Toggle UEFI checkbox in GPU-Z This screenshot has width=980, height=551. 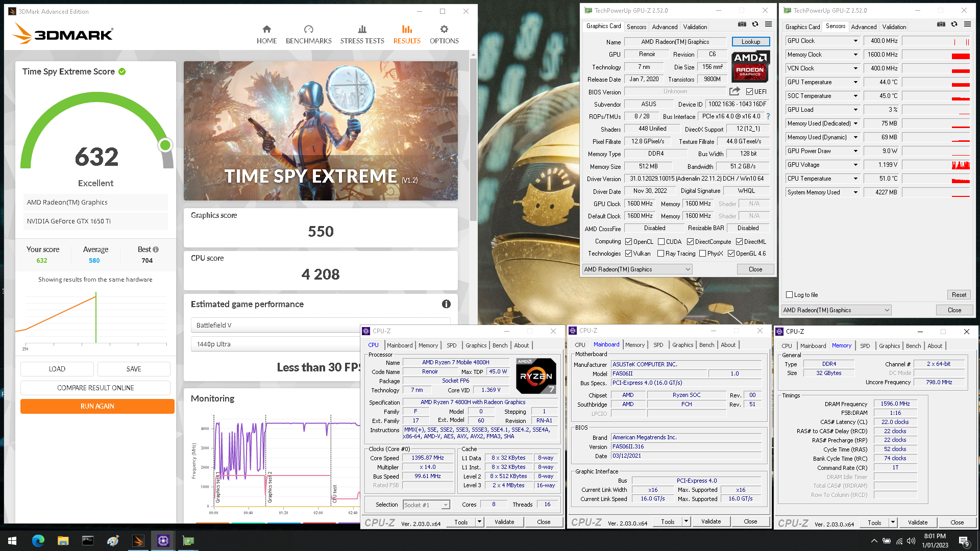(x=749, y=92)
